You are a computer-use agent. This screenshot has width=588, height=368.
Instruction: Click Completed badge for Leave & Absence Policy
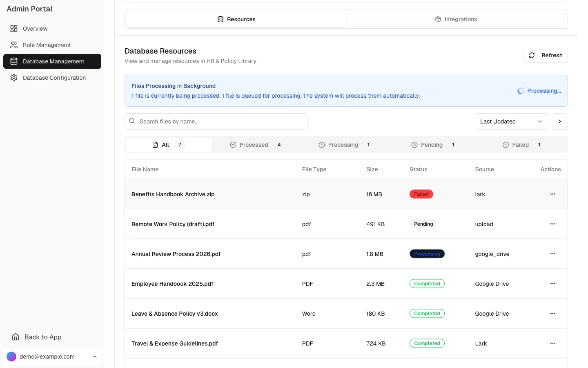427,314
